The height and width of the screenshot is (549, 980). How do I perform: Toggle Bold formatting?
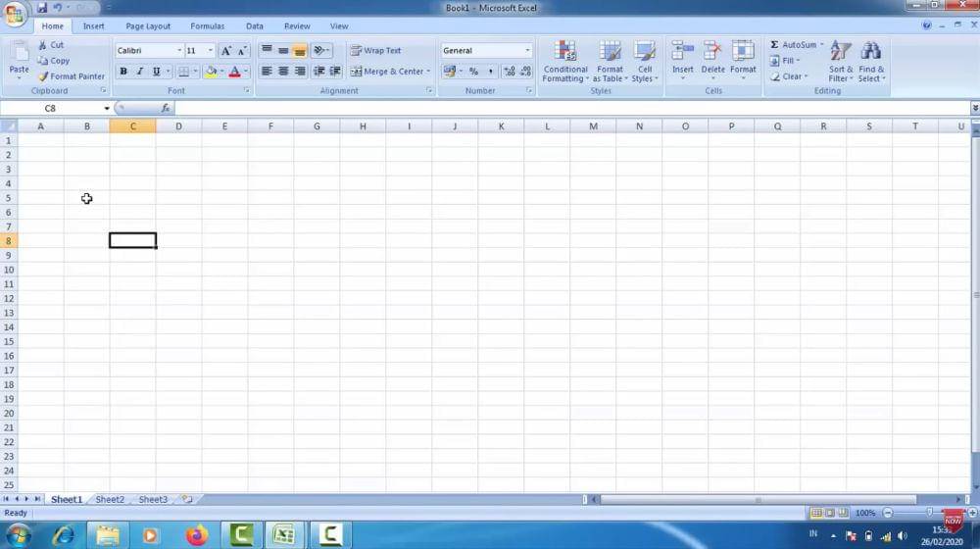123,72
